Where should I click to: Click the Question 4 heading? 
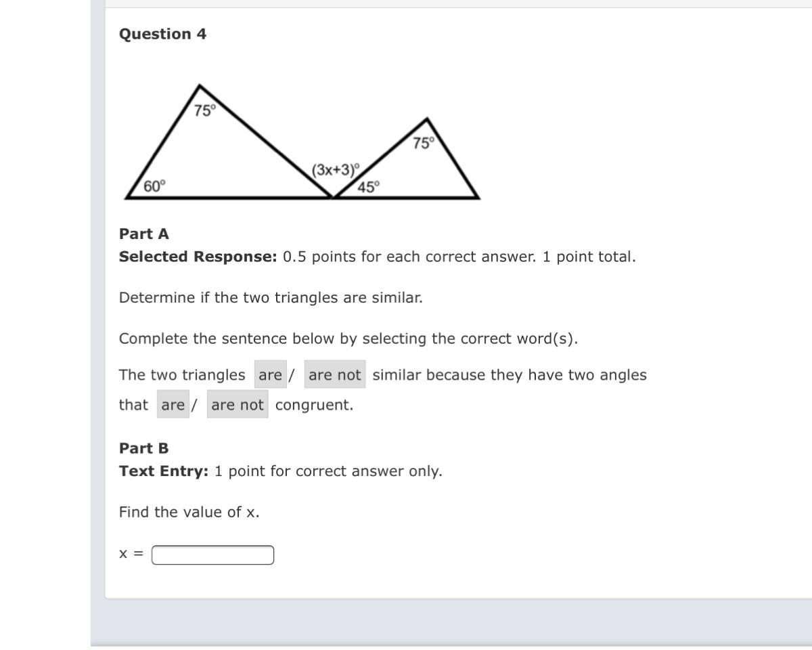pyautogui.click(x=162, y=34)
